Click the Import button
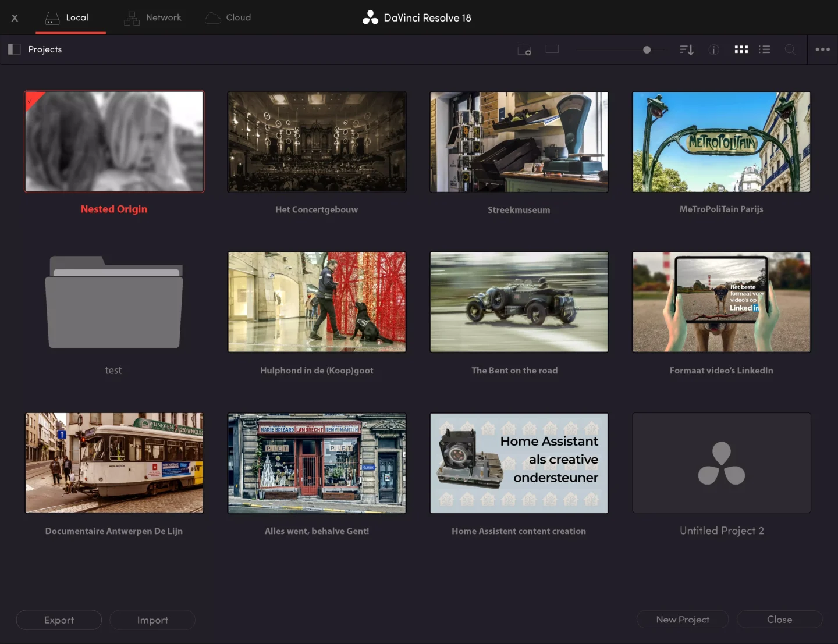 152,620
